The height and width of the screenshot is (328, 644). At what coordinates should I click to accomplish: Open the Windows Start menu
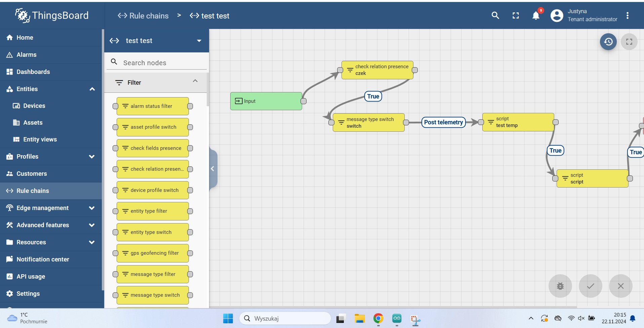pos(228,318)
